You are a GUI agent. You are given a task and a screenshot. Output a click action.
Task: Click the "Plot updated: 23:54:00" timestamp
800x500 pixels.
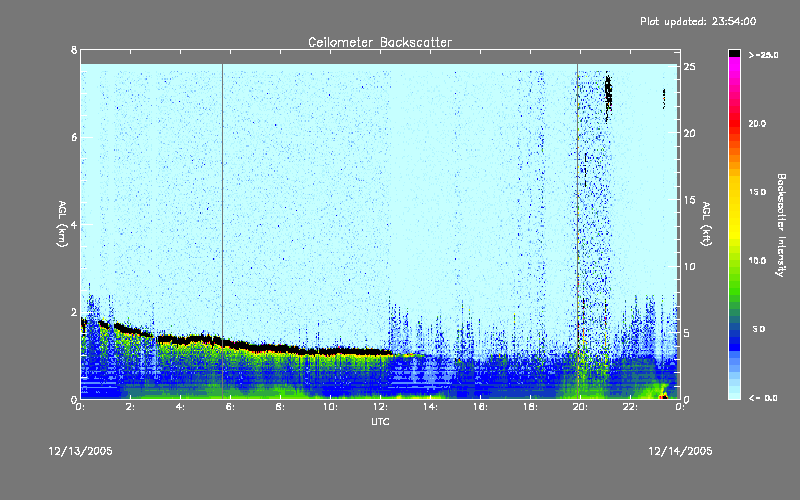pyautogui.click(x=698, y=21)
